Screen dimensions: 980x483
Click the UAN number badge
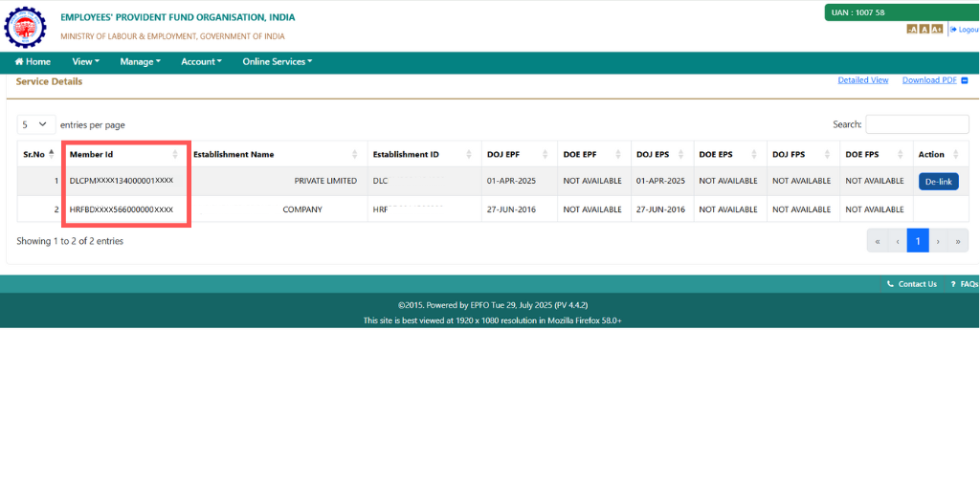tap(902, 12)
